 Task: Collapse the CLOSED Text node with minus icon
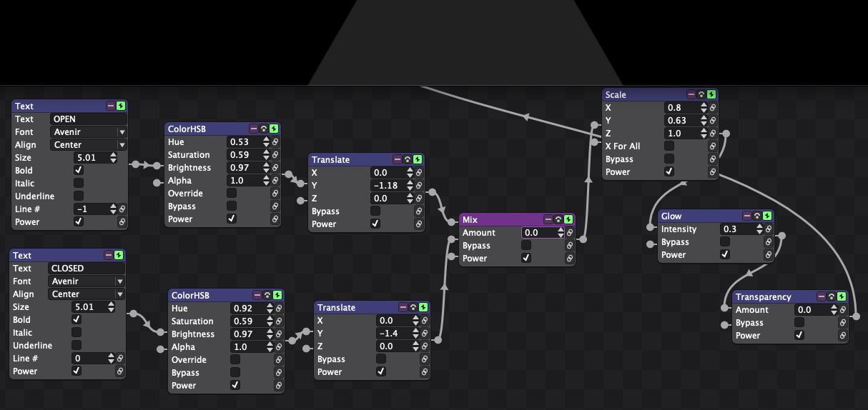[109, 255]
